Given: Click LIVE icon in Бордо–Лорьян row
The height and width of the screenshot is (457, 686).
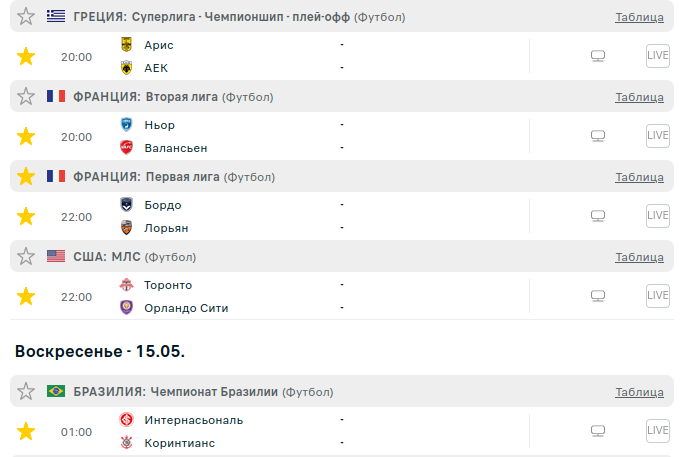Looking at the screenshot, I should click(657, 216).
